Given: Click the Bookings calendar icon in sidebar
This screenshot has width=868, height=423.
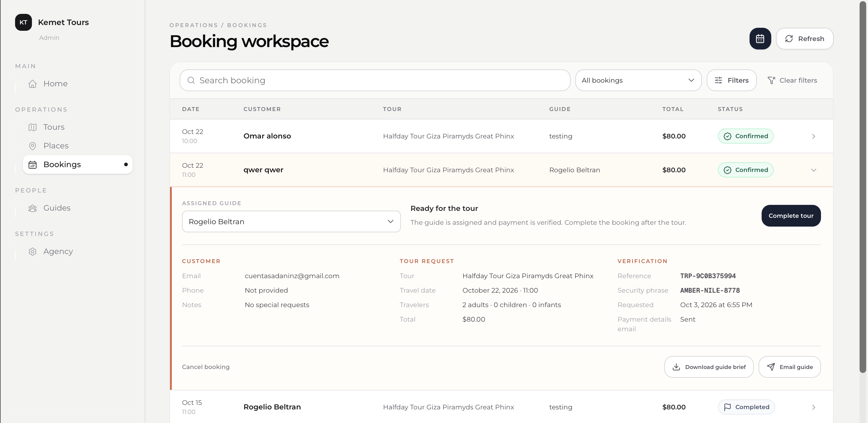Looking at the screenshot, I should [x=32, y=165].
